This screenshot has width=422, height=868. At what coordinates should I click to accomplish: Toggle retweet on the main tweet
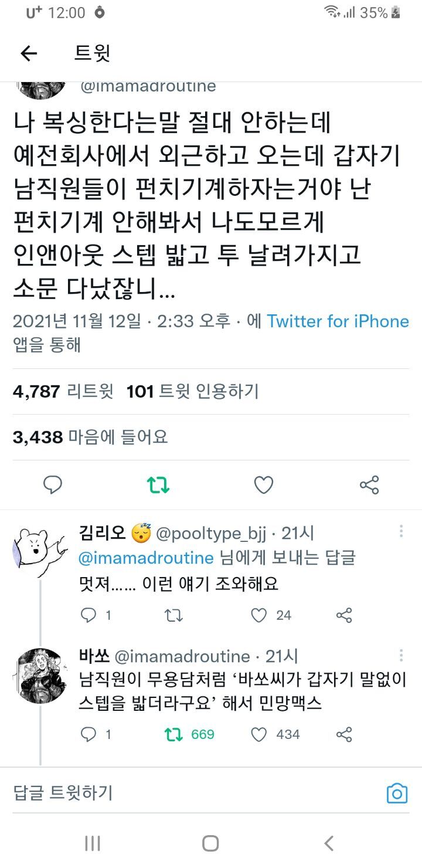(x=158, y=485)
